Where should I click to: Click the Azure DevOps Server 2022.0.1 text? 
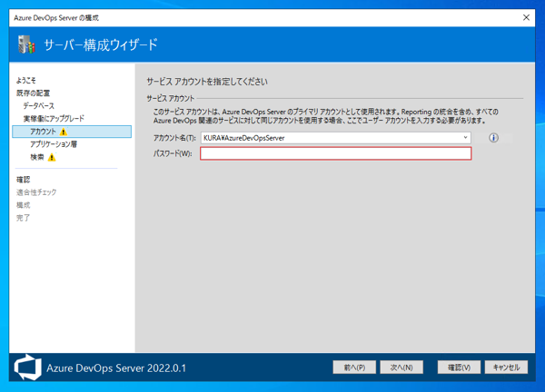pyautogui.click(x=116, y=367)
